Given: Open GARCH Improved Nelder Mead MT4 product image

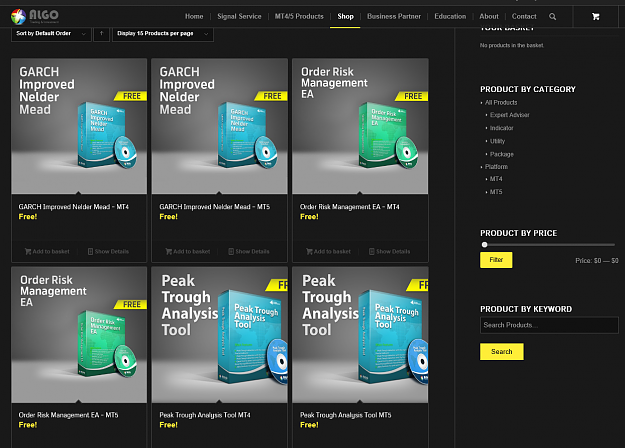Looking at the screenshot, I should pos(79,126).
